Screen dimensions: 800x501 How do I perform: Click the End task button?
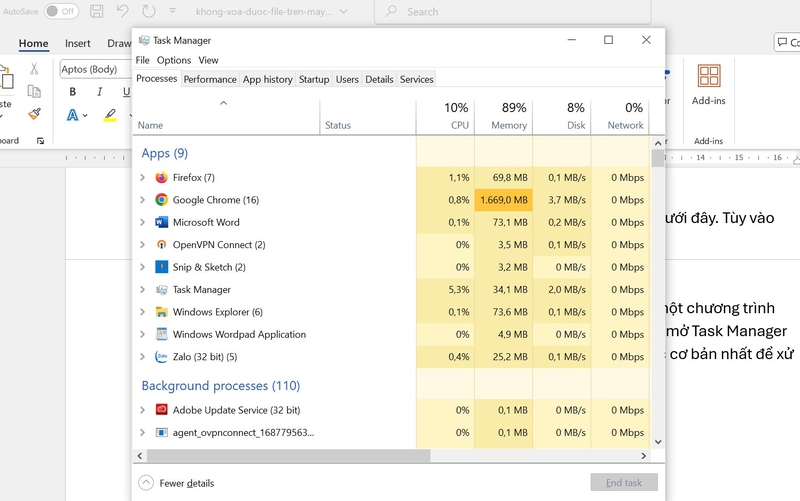click(x=624, y=483)
